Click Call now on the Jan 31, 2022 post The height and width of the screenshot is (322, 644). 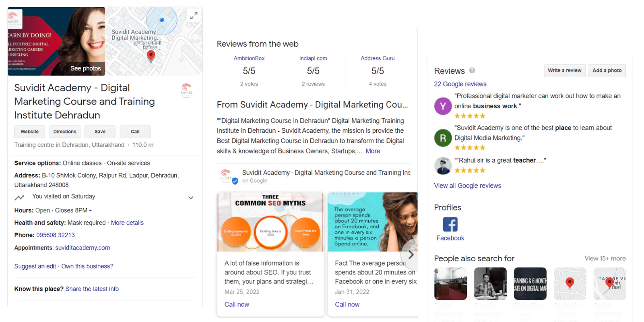[347, 304]
